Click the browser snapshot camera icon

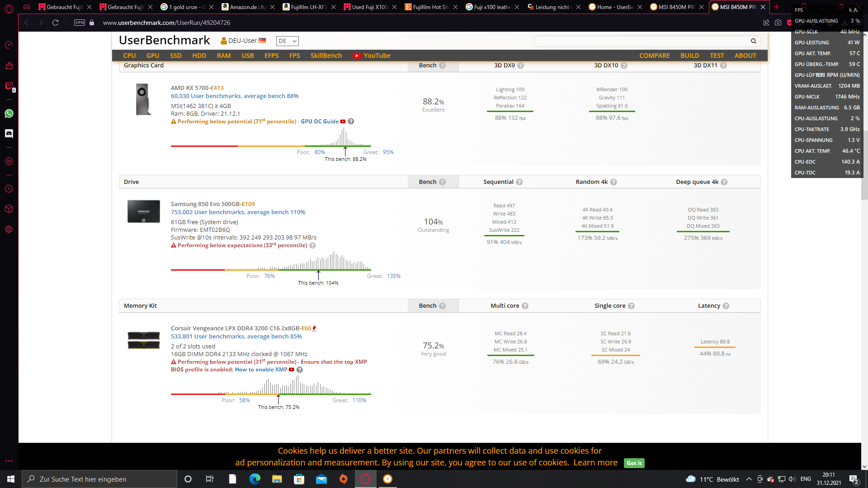[778, 23]
